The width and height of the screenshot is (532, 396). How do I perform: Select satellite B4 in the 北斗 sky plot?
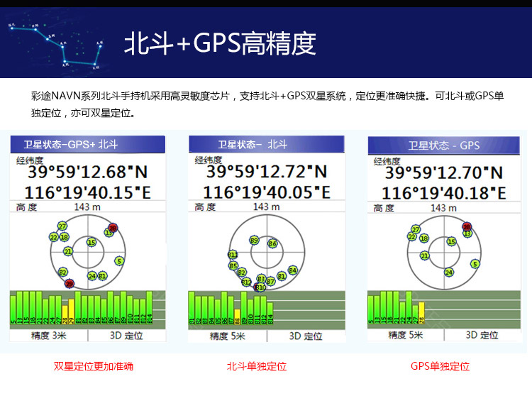click(x=293, y=270)
